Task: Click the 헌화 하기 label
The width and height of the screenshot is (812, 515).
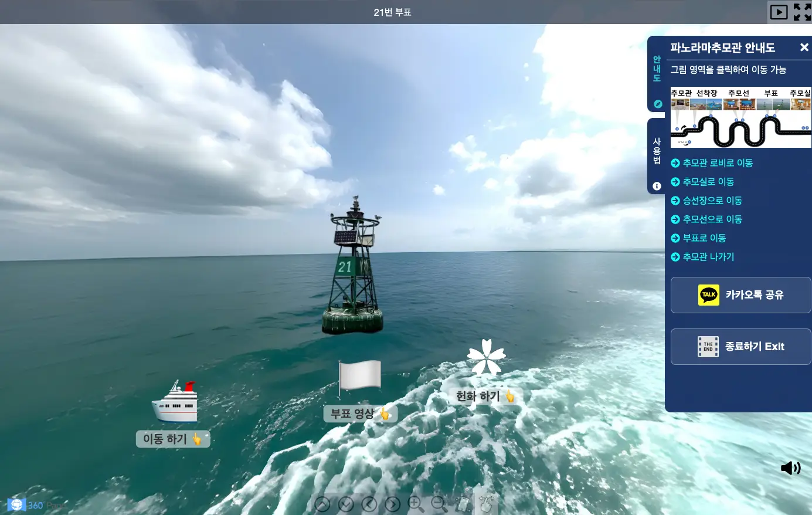Action: point(486,397)
